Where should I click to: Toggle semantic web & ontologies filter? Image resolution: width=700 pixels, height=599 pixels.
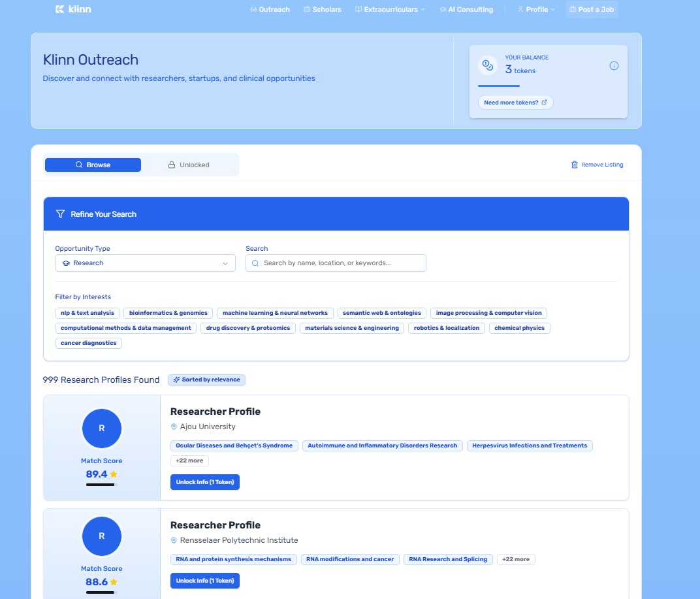(x=382, y=313)
